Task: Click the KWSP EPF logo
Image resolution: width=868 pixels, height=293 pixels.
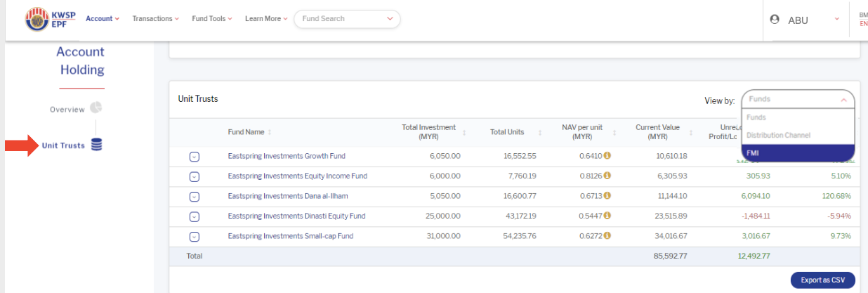Action: coord(51,19)
